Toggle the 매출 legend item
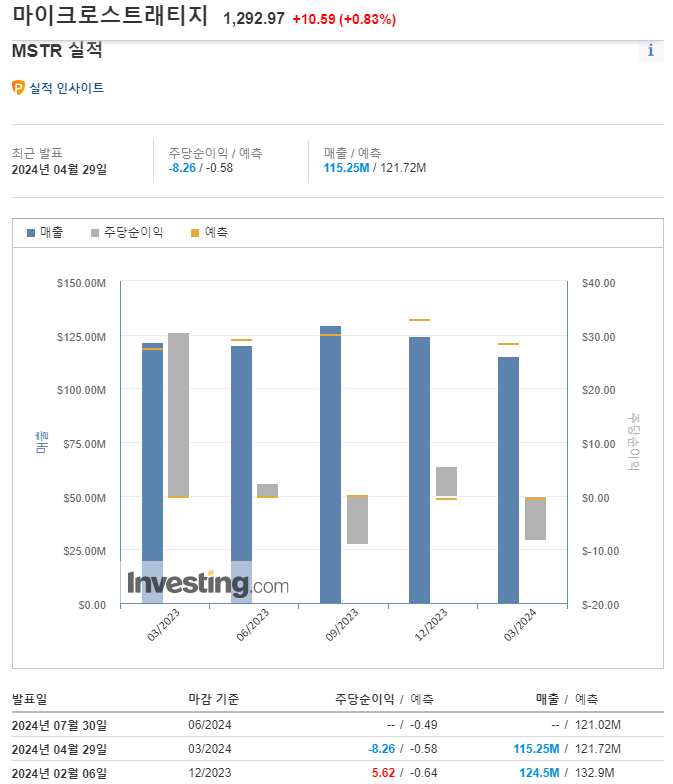 (x=45, y=232)
